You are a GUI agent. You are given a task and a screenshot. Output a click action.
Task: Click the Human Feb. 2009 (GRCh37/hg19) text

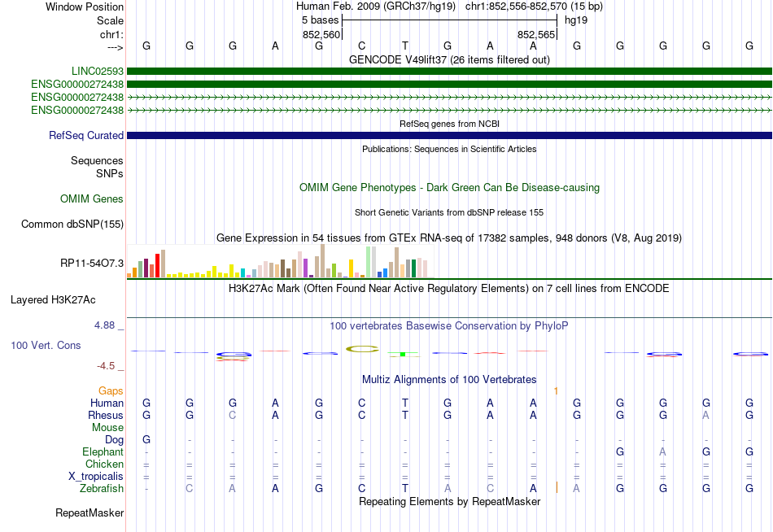click(376, 7)
